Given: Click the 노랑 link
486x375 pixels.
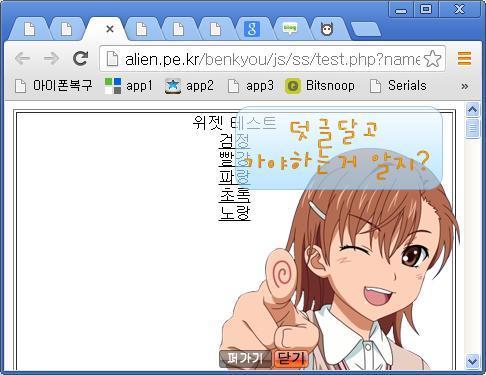Looking at the screenshot, I should point(234,213).
